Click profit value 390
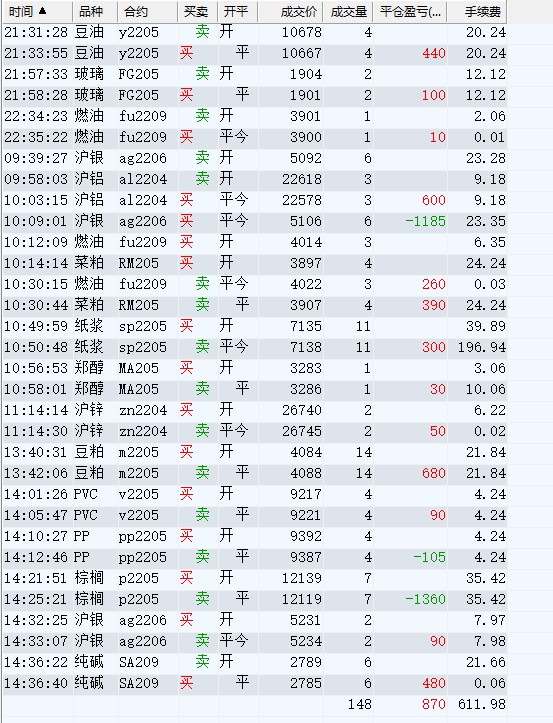The width and height of the screenshot is (553, 723). [x=434, y=305]
